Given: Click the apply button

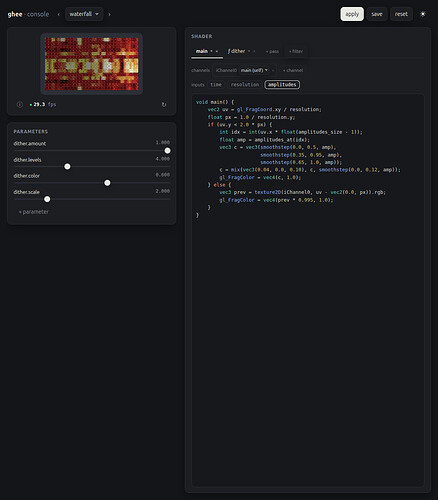Looking at the screenshot, I should click(352, 14).
